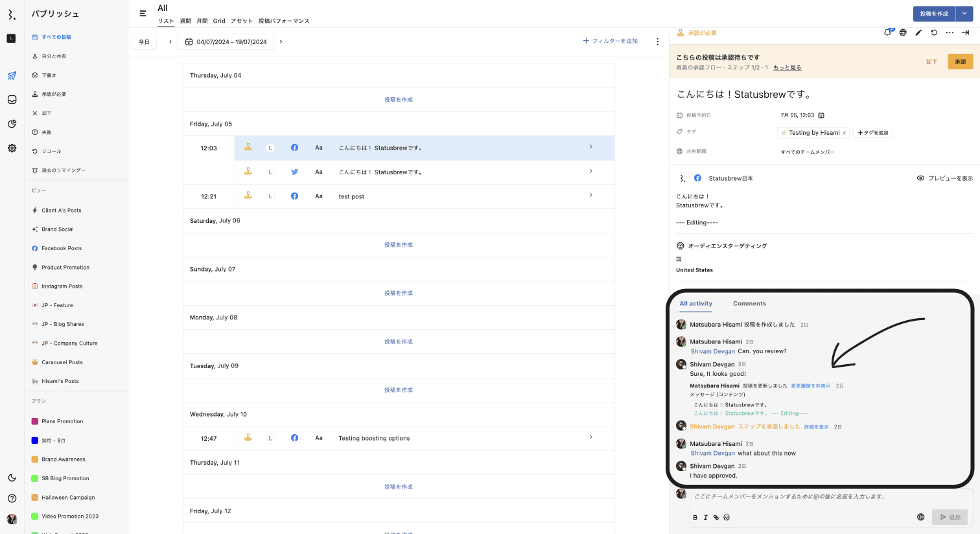The width and height of the screenshot is (980, 534).
Task: Toggle the sidebar with the hamburger icon
Action: click(x=143, y=13)
